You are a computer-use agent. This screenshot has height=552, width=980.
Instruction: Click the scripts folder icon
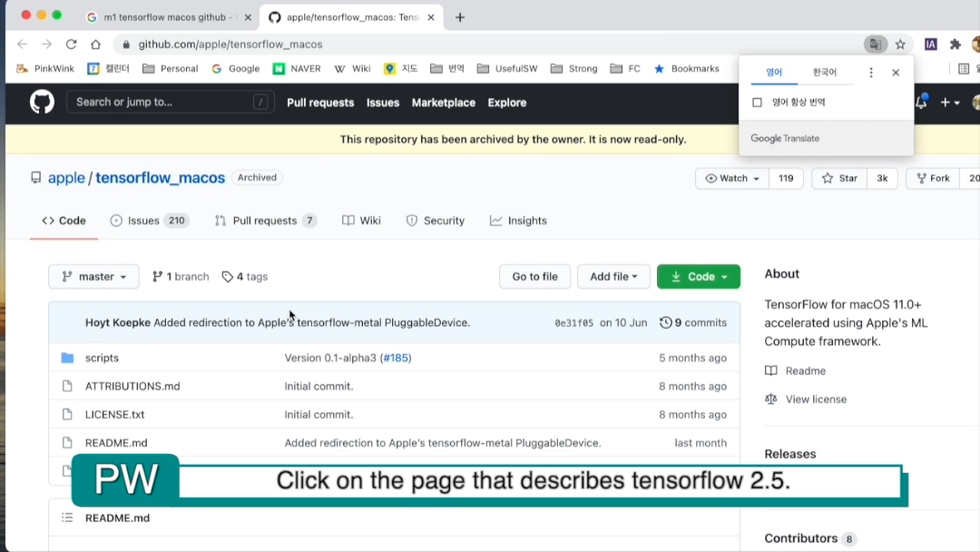click(67, 358)
